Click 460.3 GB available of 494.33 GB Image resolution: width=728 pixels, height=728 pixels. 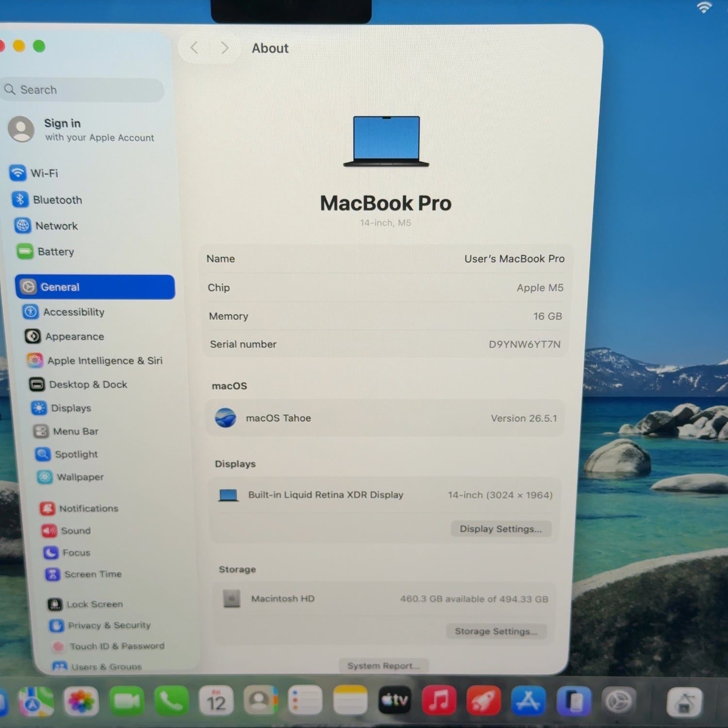click(x=474, y=599)
